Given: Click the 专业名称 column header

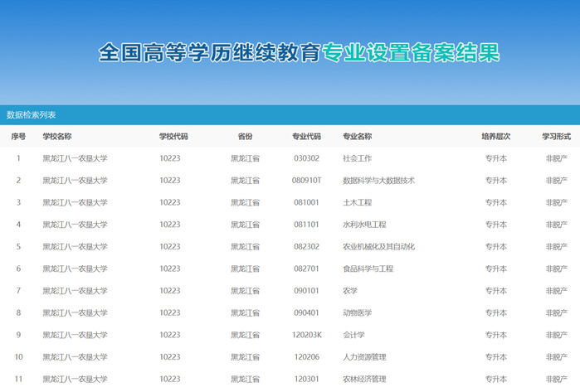Looking at the screenshot, I should coord(358,136).
